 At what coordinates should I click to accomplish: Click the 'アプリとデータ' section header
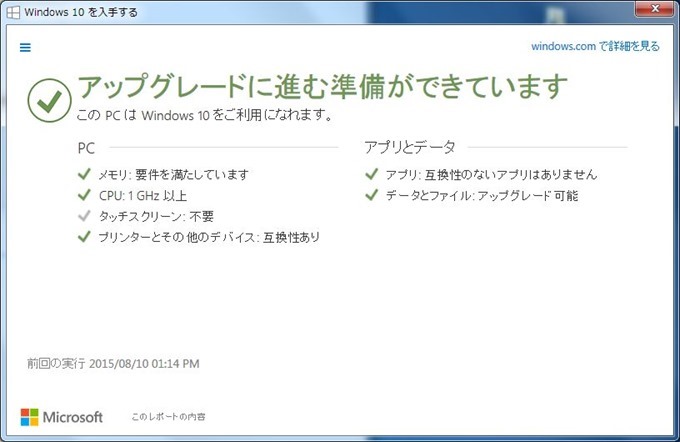tap(410, 147)
